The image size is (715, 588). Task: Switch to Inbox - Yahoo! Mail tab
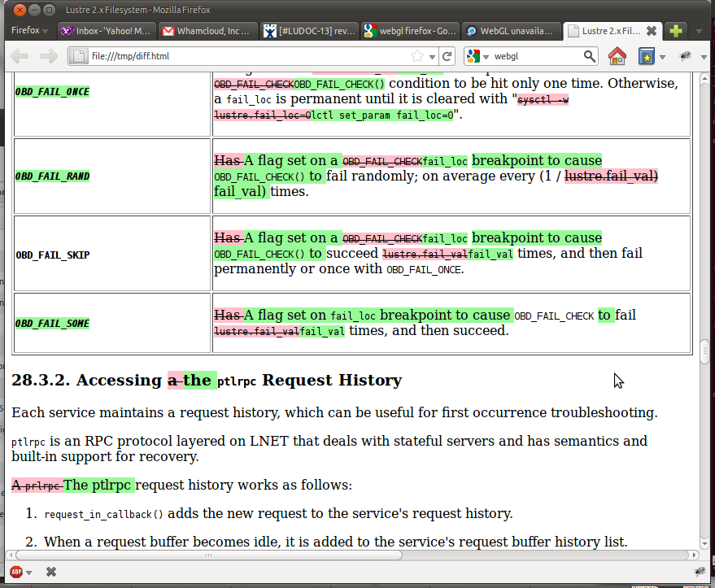107,31
